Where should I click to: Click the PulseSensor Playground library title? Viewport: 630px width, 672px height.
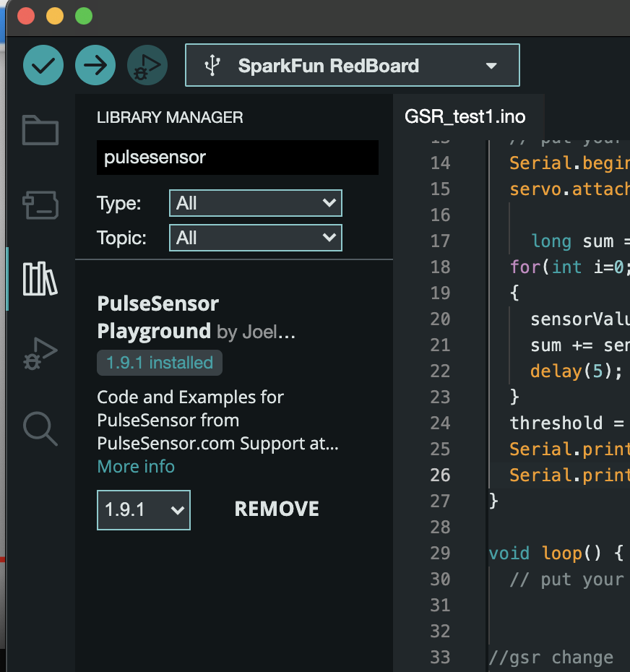click(x=157, y=317)
